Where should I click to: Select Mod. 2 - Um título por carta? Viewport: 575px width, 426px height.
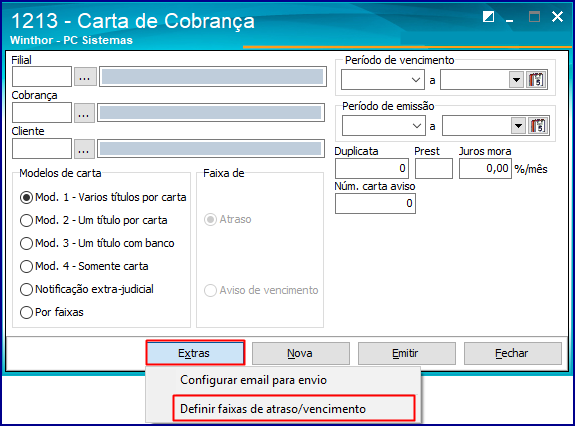pyautogui.click(x=94, y=220)
